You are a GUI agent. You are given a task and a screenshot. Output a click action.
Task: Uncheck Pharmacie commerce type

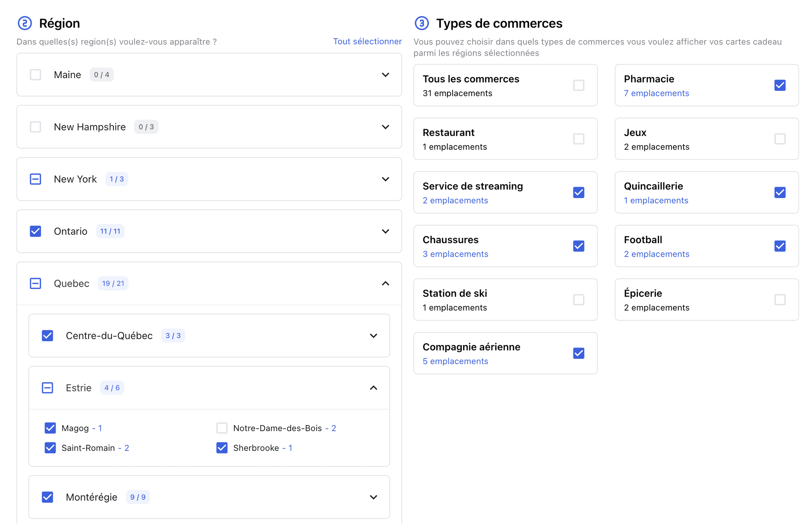click(x=780, y=85)
